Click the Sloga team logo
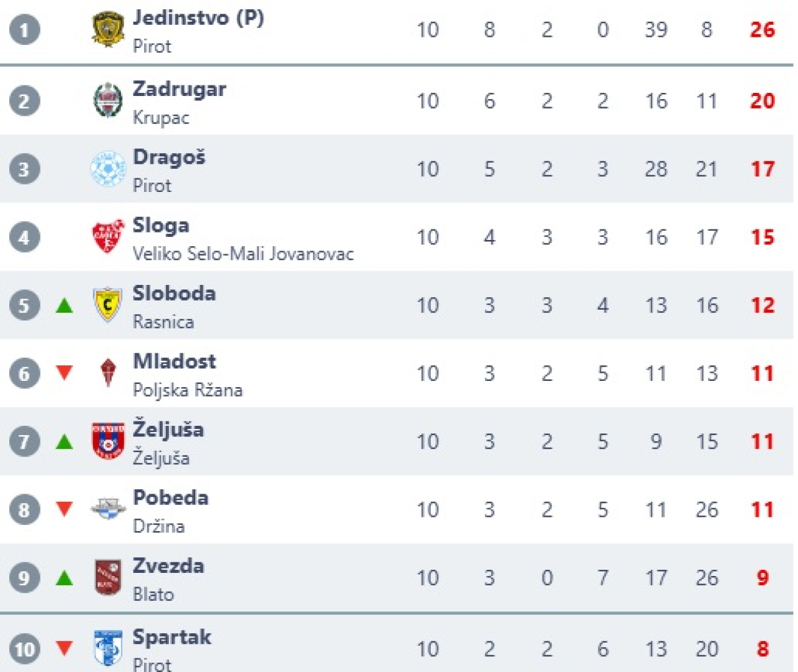798x672 pixels. coord(108,237)
